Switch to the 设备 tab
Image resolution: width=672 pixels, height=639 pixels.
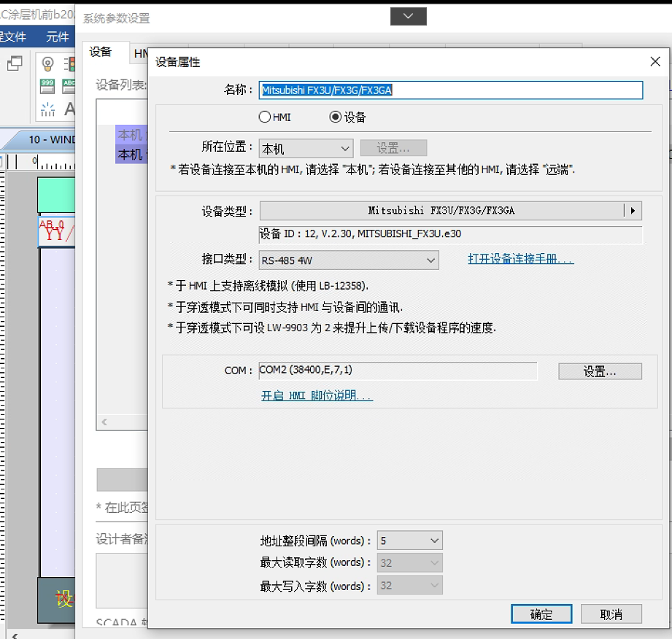(101, 52)
